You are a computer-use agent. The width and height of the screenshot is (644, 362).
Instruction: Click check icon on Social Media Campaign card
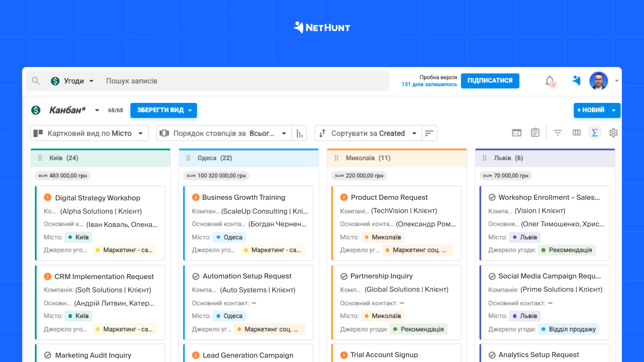coord(492,276)
